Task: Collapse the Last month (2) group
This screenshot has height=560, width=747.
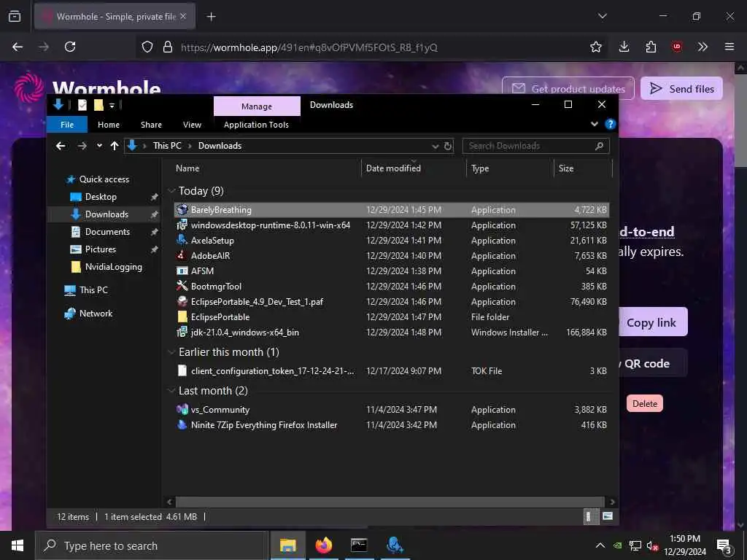Action: tap(171, 391)
